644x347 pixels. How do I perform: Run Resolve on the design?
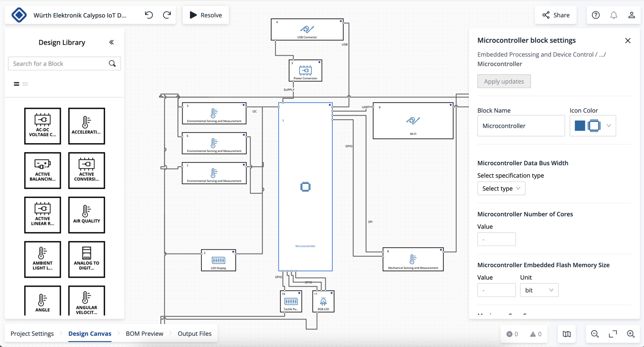click(x=205, y=15)
